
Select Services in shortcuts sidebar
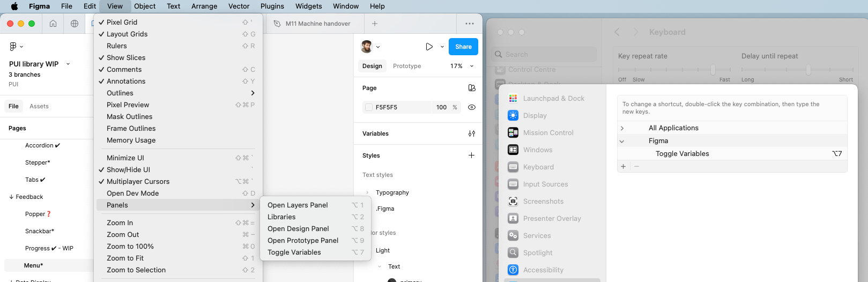(x=529, y=235)
